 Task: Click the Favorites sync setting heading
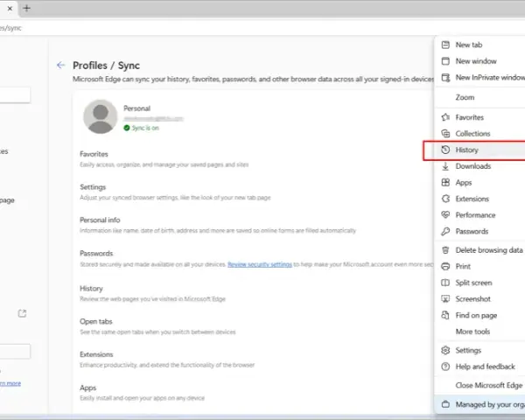[x=94, y=154]
